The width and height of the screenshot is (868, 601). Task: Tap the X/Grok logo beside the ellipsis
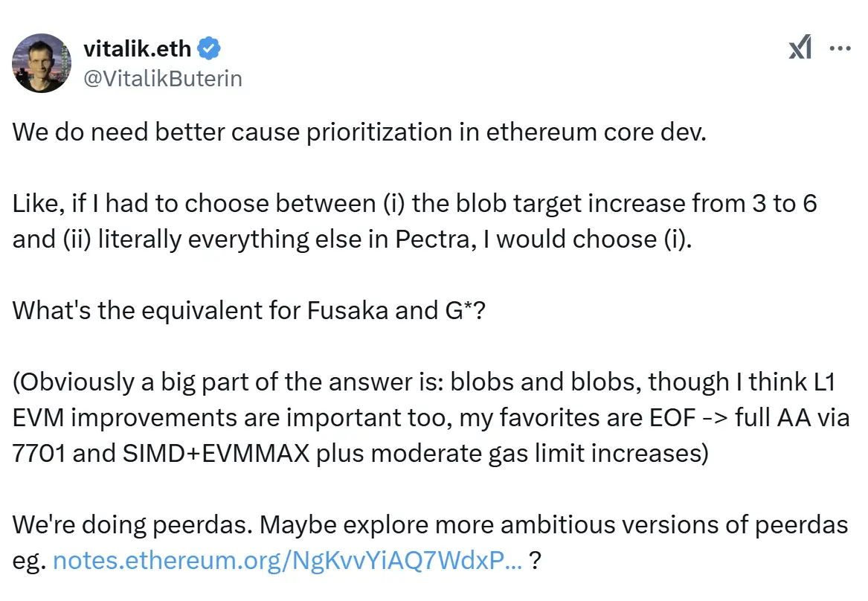click(800, 48)
